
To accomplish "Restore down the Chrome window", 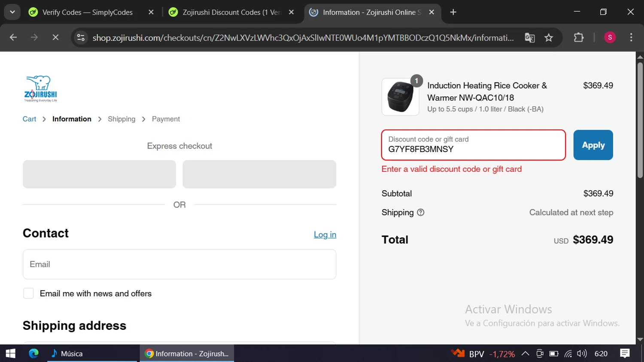I will pos(603,12).
